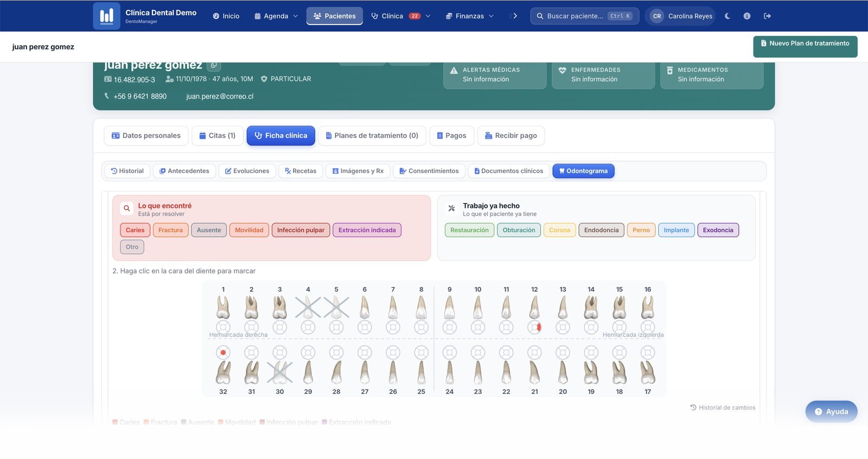Show more navigation items with right chevron
This screenshot has width=868, height=459.
(515, 16)
